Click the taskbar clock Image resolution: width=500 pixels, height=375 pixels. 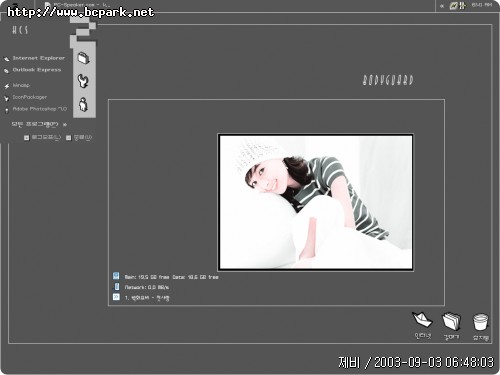[482, 5]
